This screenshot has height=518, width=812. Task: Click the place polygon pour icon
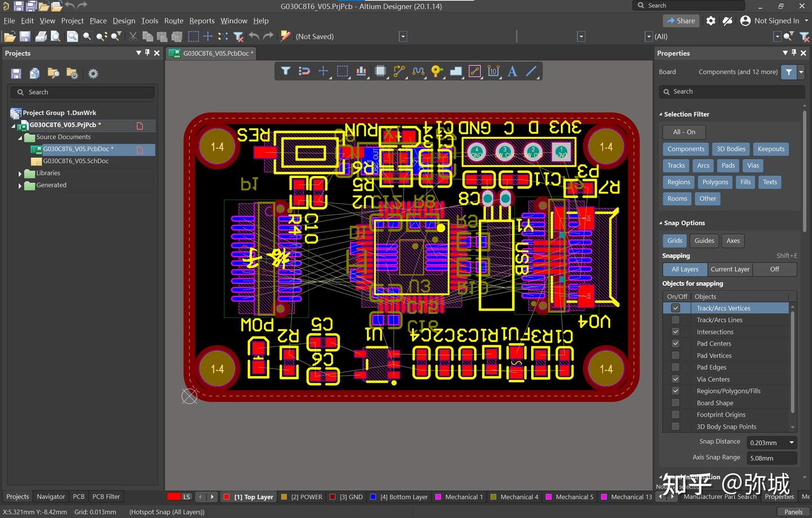point(456,71)
